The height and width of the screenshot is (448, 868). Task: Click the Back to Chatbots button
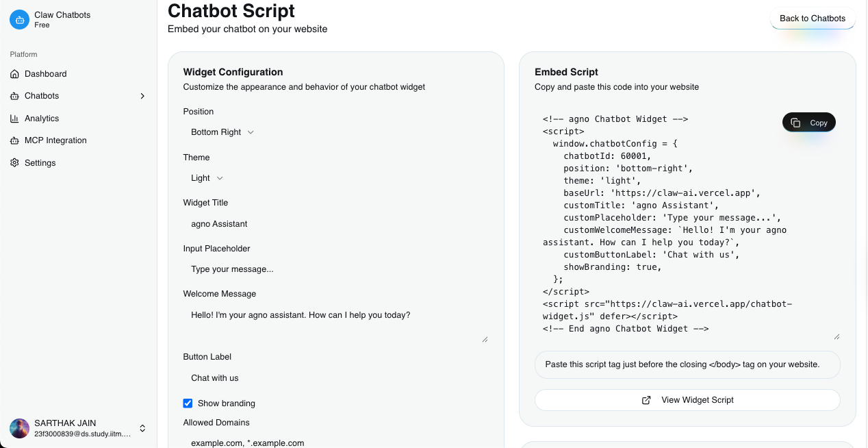[x=813, y=18]
